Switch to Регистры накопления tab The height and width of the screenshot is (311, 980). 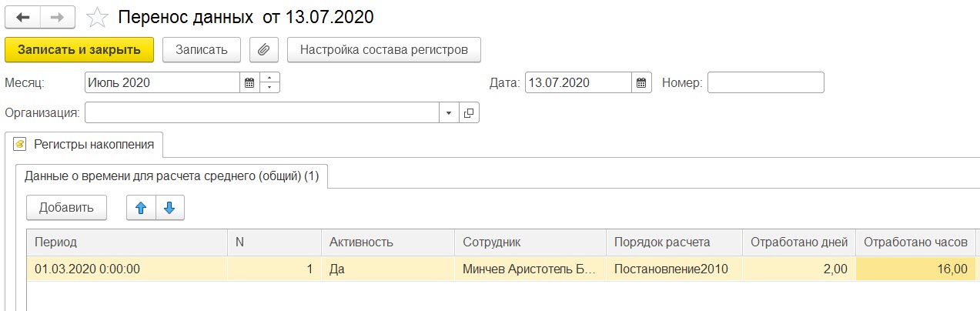(84, 144)
